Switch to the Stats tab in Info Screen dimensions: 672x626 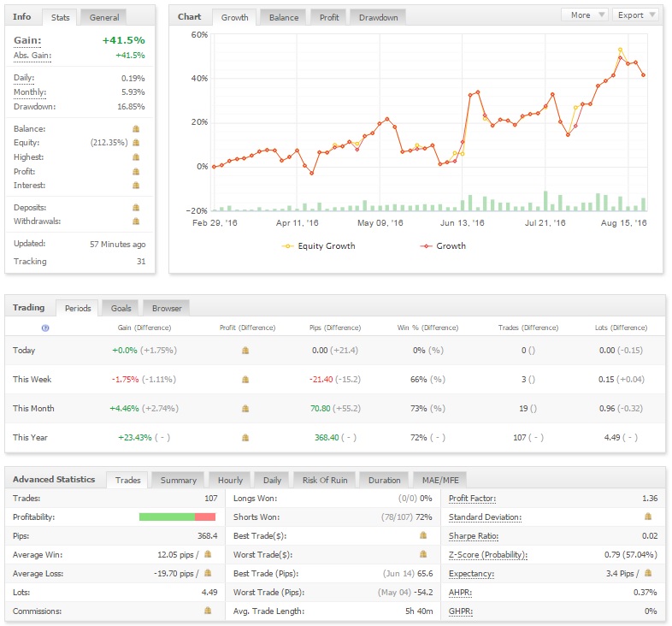[60, 18]
